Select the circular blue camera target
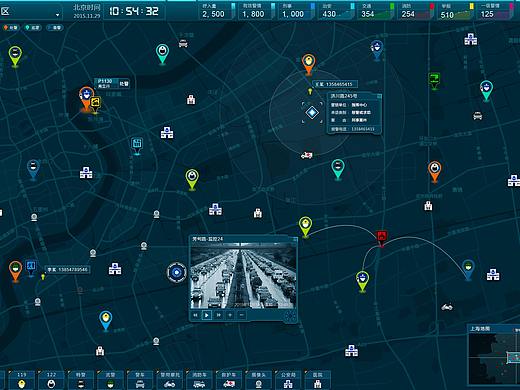Screen dimensions: 520x390 tap(176, 273)
